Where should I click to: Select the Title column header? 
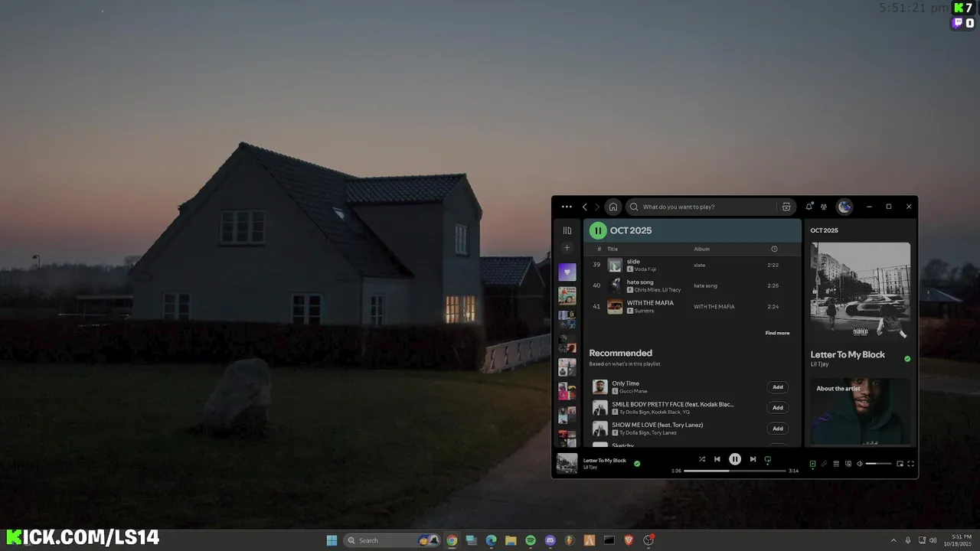[x=612, y=249]
